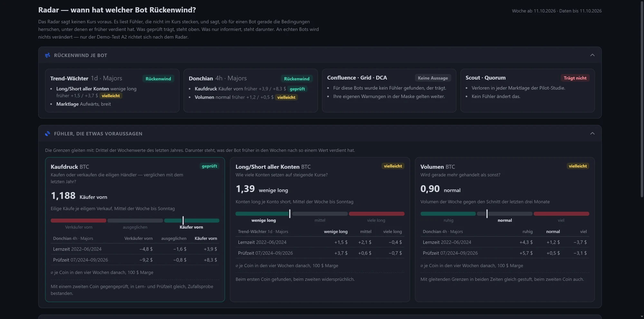Click the Trägt nicht badge on Scout card
Screen dimensions: 644x319
(575, 78)
